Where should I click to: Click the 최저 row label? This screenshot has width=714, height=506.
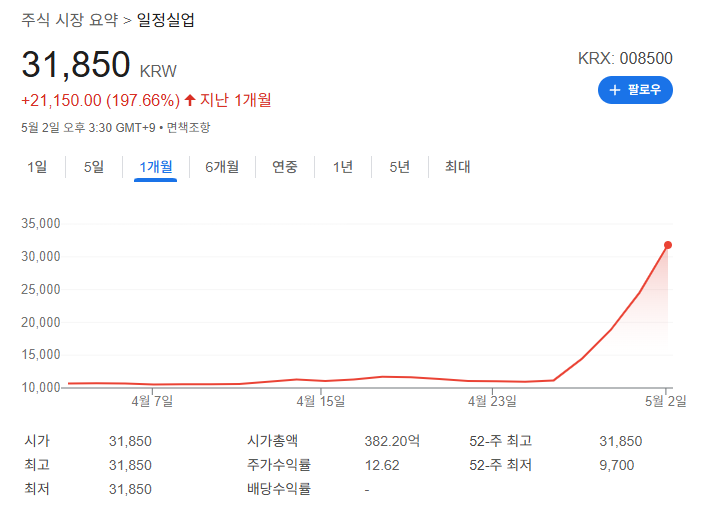coord(37,489)
